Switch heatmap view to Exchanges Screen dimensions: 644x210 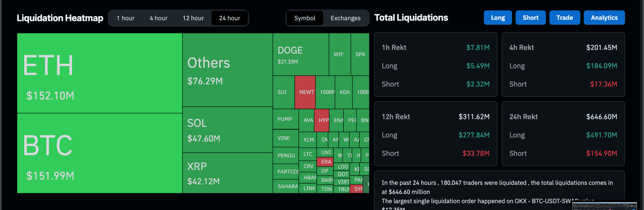coord(345,18)
